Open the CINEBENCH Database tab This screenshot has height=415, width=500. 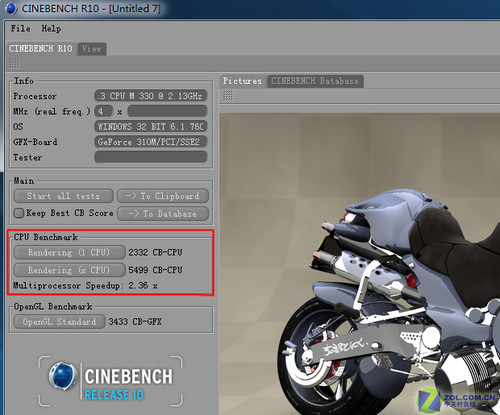point(315,81)
